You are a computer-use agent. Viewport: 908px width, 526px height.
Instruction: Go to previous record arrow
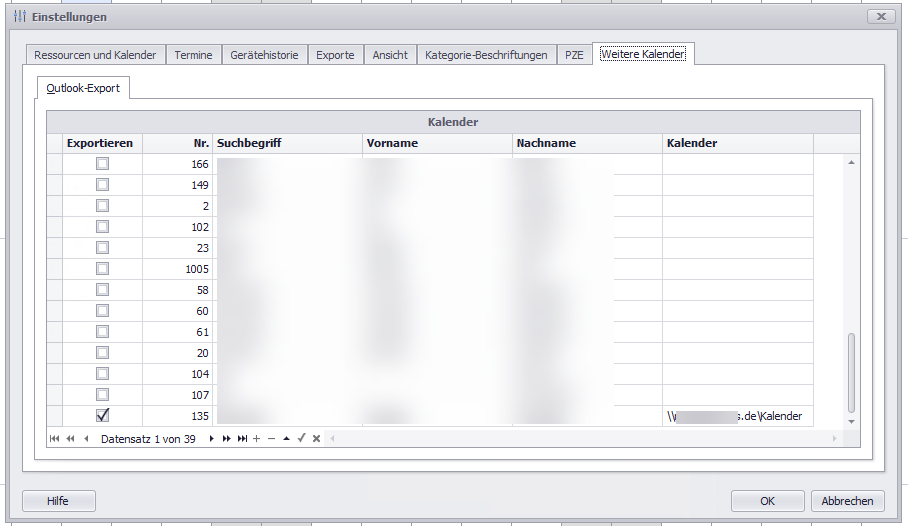point(86,439)
